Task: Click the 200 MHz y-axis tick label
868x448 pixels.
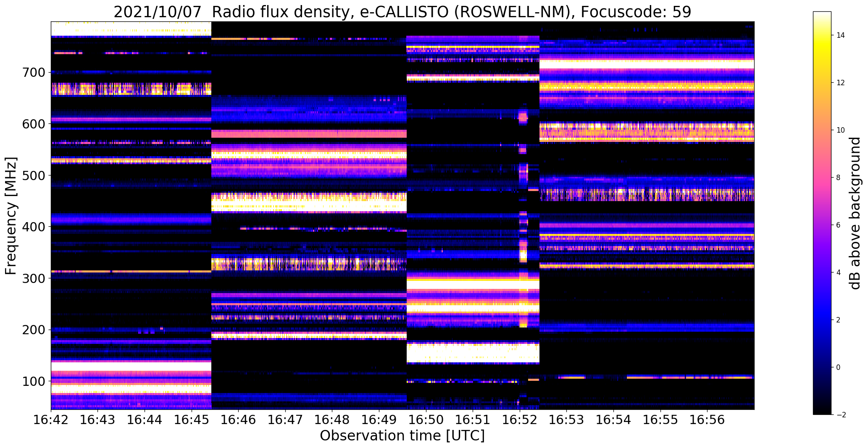Action: coord(33,330)
